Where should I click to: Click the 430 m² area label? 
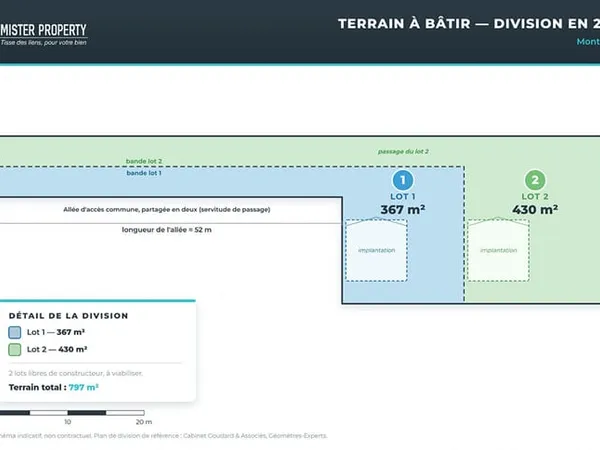coord(535,210)
